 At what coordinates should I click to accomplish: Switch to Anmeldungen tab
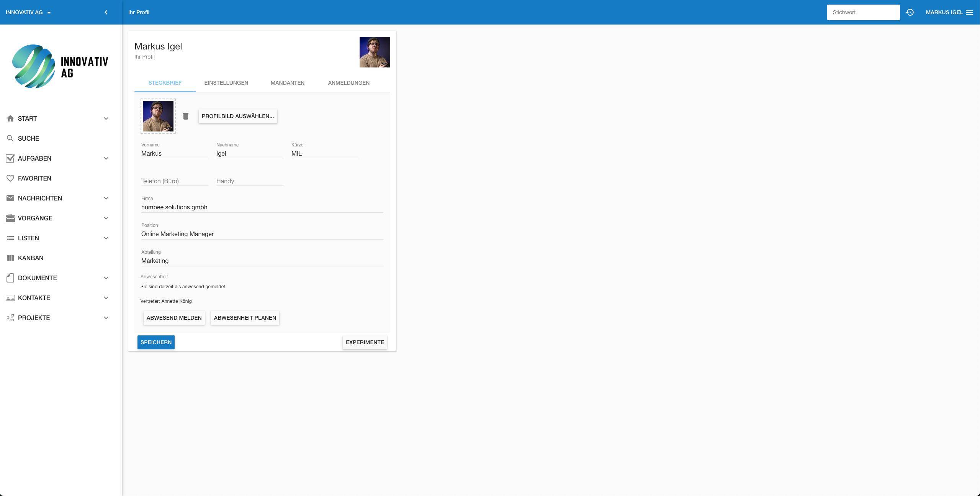348,83
